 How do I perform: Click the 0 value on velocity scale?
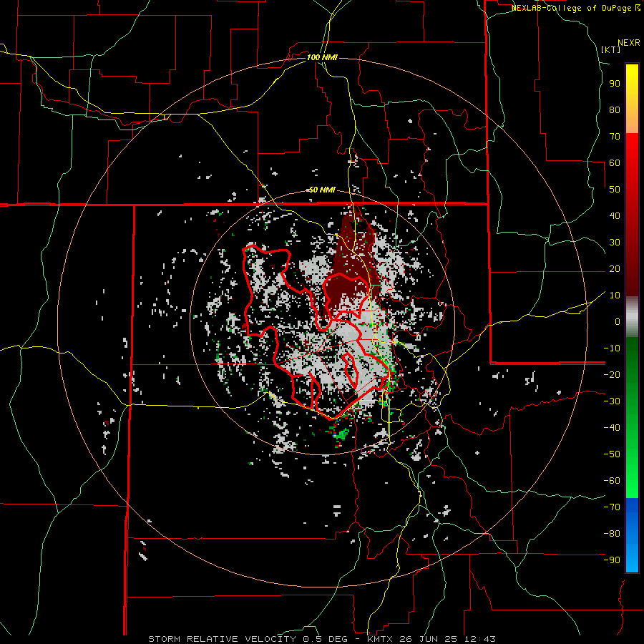pyautogui.click(x=618, y=322)
